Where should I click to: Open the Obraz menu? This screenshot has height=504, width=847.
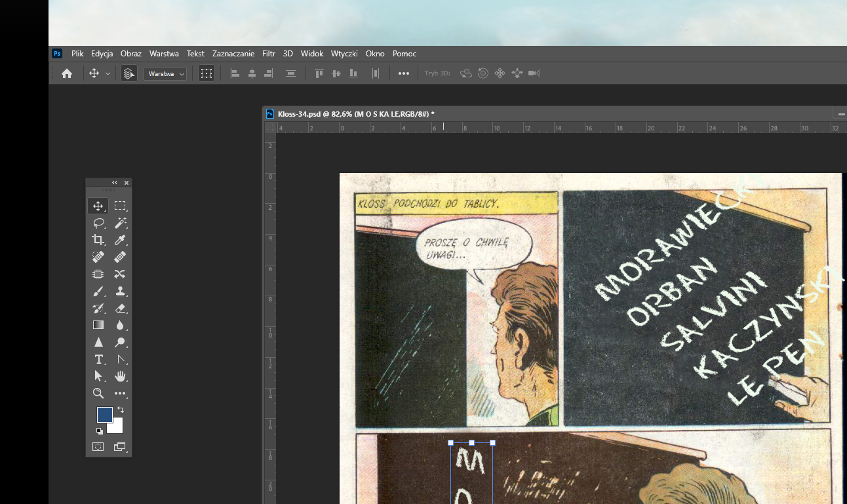click(131, 54)
